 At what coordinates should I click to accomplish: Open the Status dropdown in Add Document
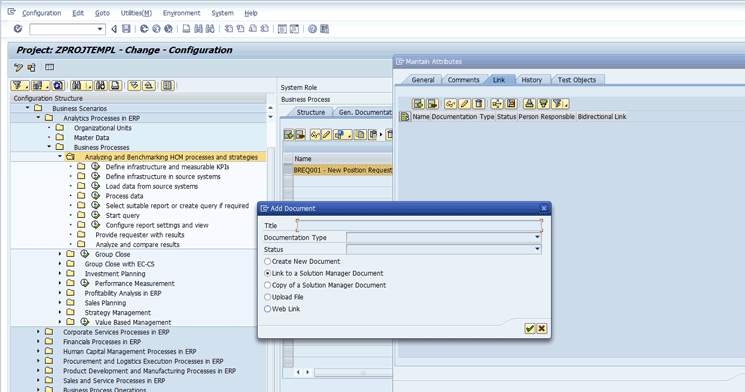pos(537,249)
